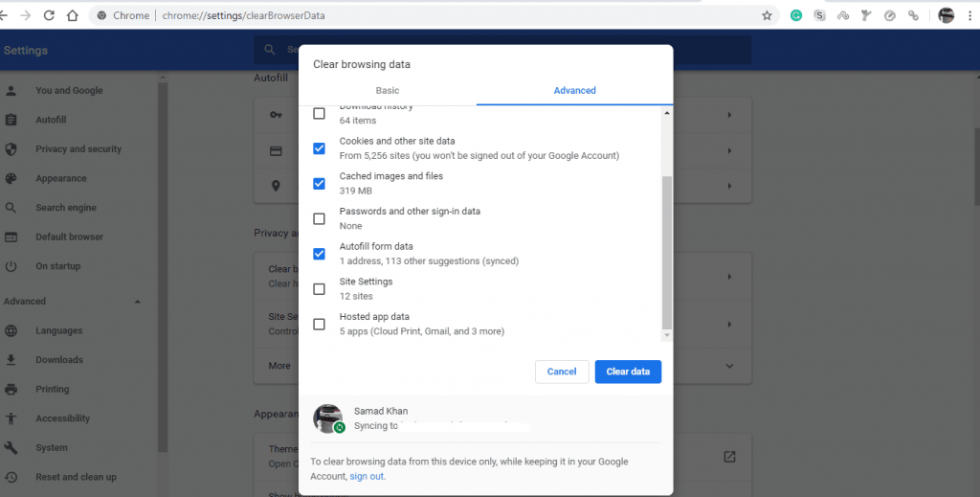Open the Appearance settings section

coord(60,178)
